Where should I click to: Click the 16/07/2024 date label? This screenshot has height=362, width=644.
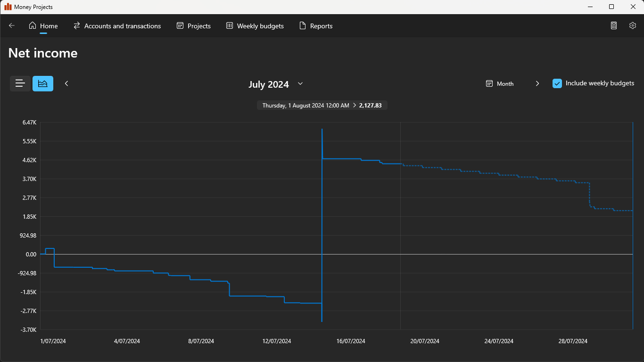pos(351,341)
